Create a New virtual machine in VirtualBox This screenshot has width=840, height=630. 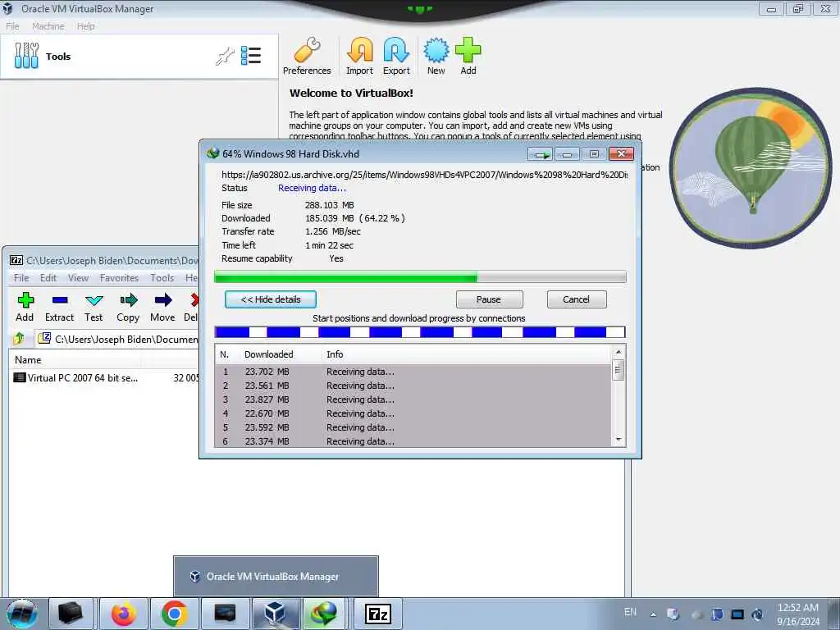point(436,56)
